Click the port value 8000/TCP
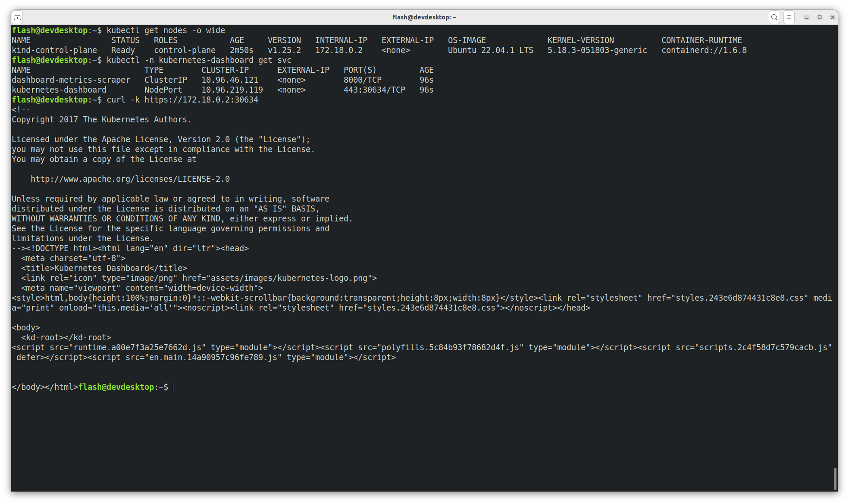The height and width of the screenshot is (504, 849). [x=363, y=80]
